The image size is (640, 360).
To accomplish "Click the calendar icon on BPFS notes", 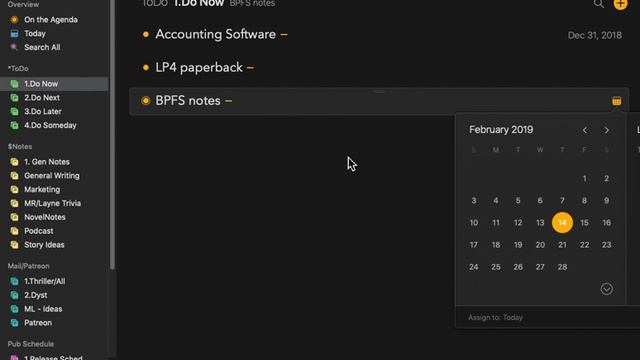I will pyautogui.click(x=616, y=101).
